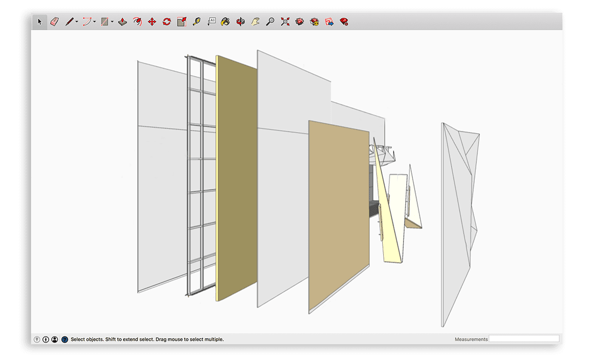Click Zoom Extents to fit model
The height and width of the screenshot is (364, 591).
pos(285,22)
